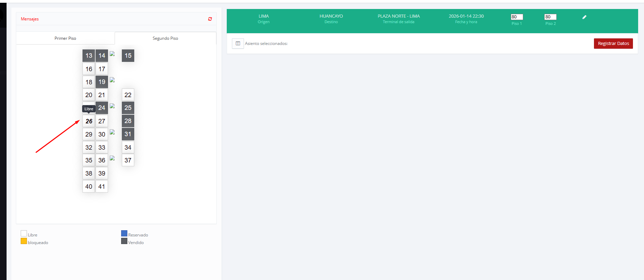644x280 pixels.
Task: Click the Piso 2 price input field
Action: click(550, 17)
